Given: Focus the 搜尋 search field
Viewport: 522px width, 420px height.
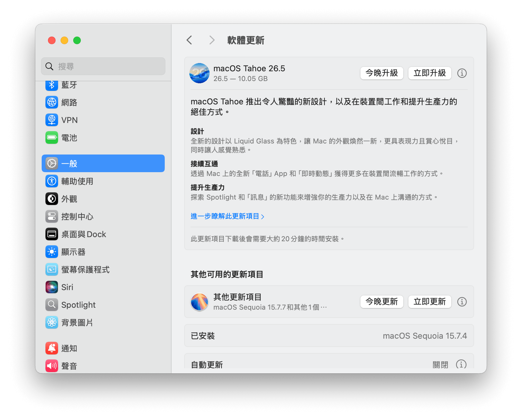Looking at the screenshot, I should point(103,66).
